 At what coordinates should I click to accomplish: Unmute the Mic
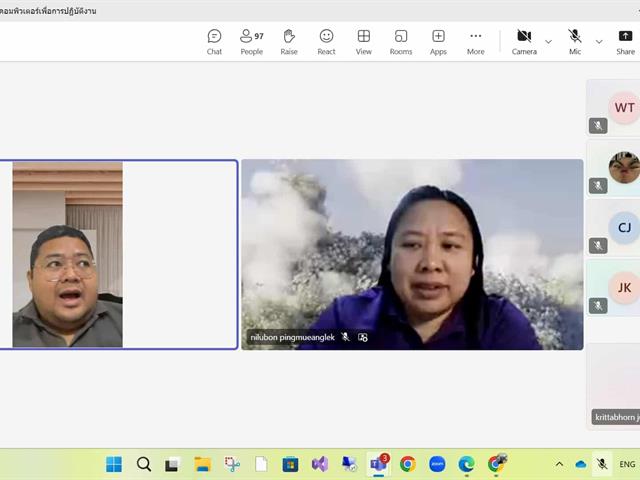(x=575, y=41)
